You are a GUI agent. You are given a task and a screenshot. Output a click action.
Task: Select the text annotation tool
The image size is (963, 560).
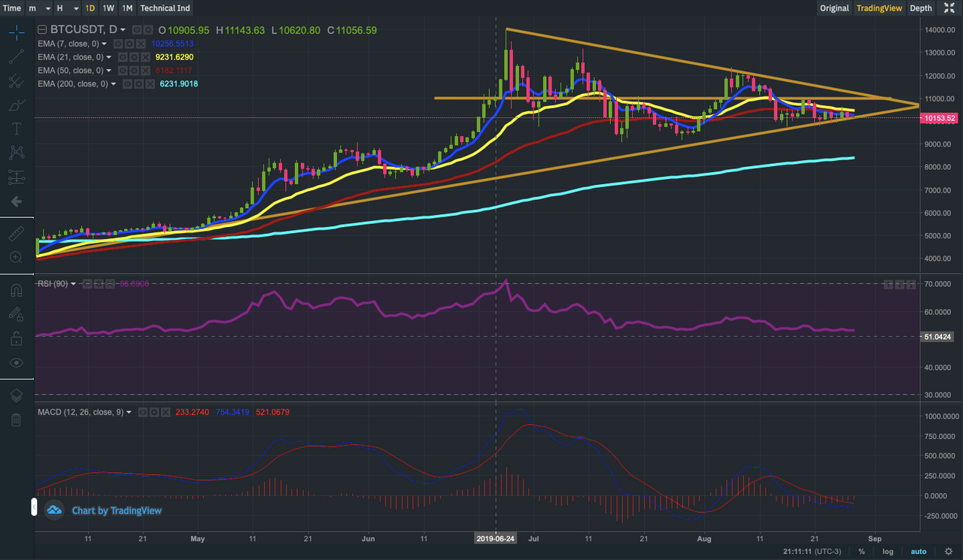point(16,129)
